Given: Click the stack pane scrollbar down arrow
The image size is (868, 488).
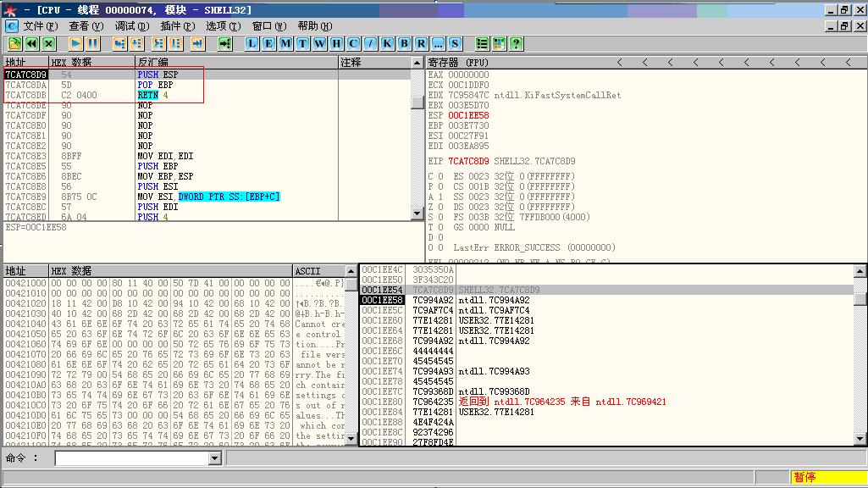Looking at the screenshot, I should 860,439.
